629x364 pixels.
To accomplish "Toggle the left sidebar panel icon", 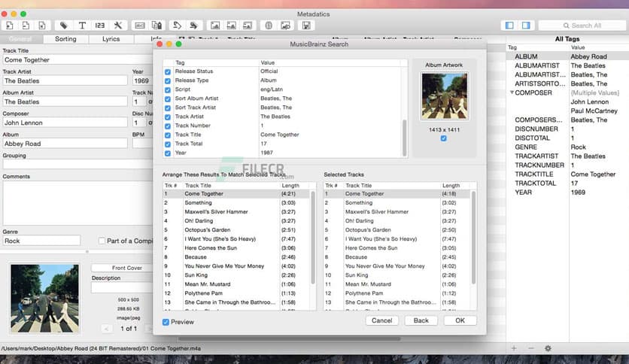I will coord(509,26).
